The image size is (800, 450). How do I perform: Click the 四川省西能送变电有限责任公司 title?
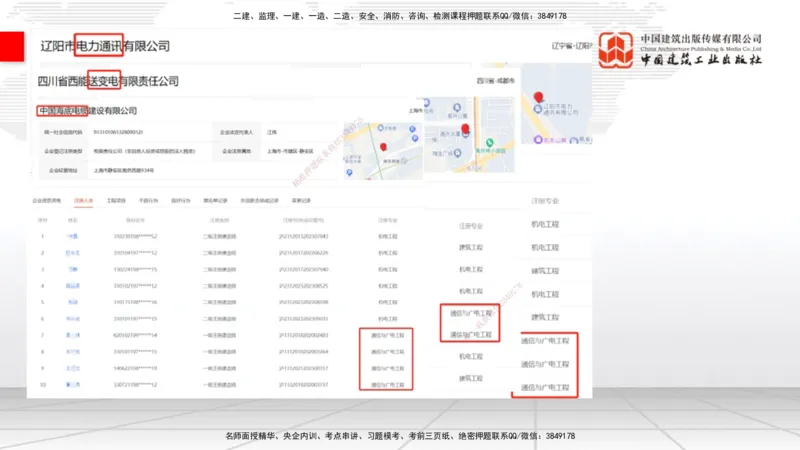pos(108,81)
